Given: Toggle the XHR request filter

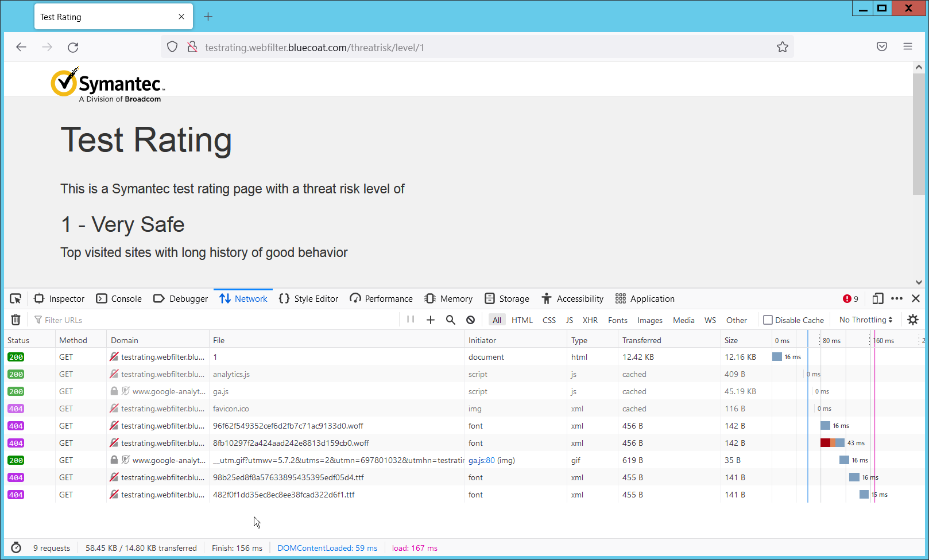Looking at the screenshot, I should 590,320.
